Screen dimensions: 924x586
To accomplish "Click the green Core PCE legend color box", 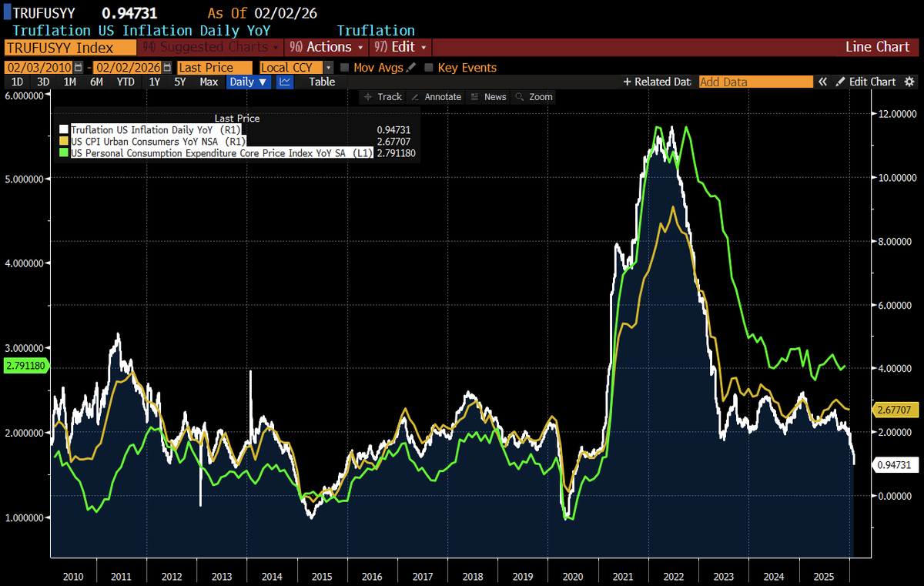I will coord(65,153).
